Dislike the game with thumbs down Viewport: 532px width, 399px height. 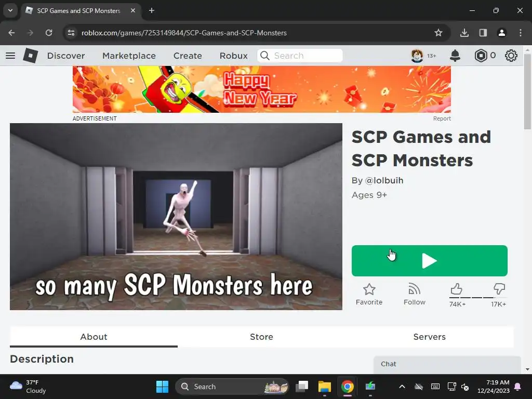499,289
